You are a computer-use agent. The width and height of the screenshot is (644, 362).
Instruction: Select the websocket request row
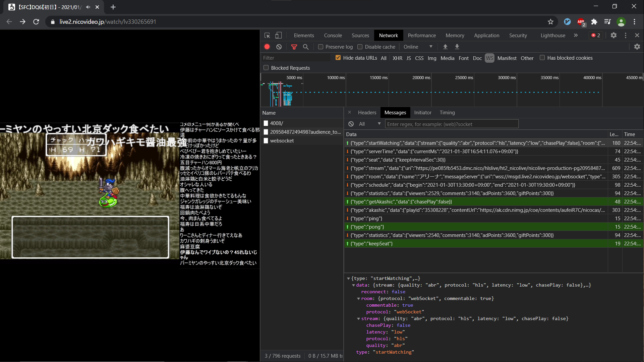(302, 141)
